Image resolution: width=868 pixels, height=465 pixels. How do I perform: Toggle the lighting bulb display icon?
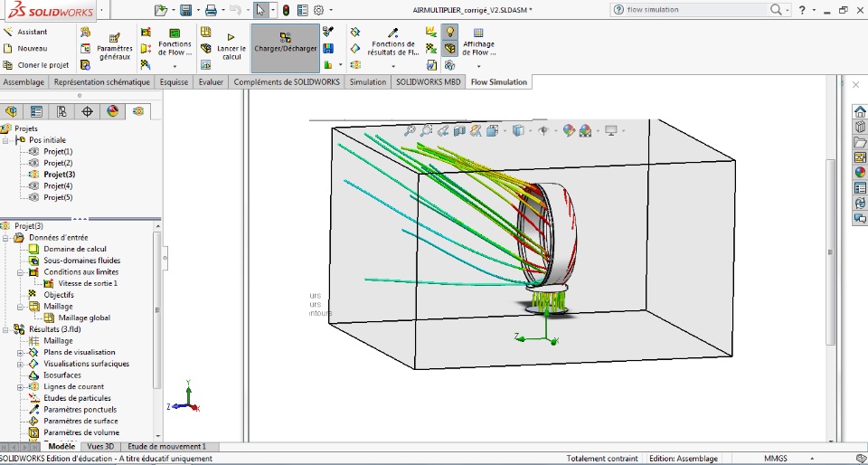tap(449, 32)
